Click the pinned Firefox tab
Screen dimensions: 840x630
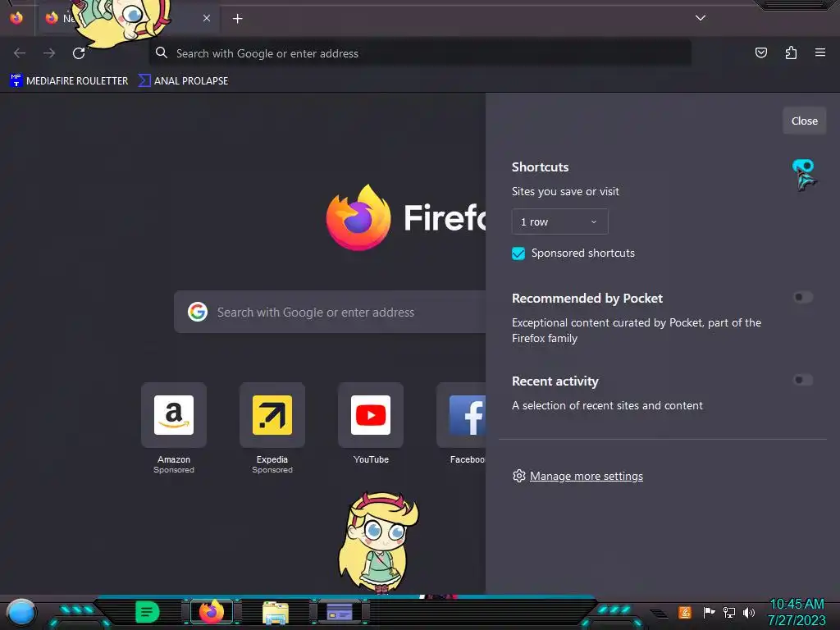[16, 18]
